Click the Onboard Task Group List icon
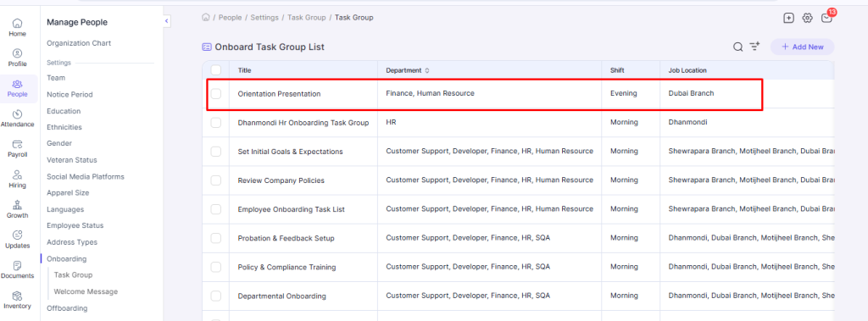Image resolution: width=868 pixels, height=321 pixels. point(207,47)
